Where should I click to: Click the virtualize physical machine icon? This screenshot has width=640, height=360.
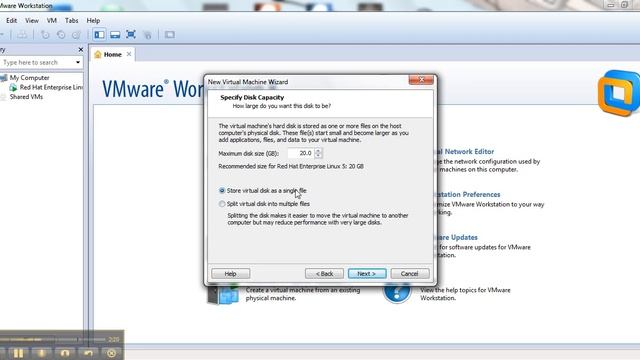pyautogui.click(x=223, y=295)
